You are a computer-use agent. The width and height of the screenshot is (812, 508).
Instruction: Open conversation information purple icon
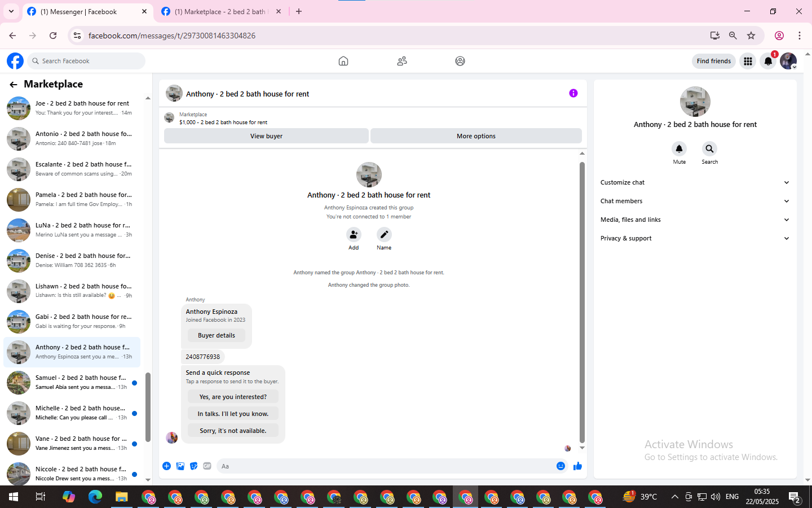tap(573, 93)
